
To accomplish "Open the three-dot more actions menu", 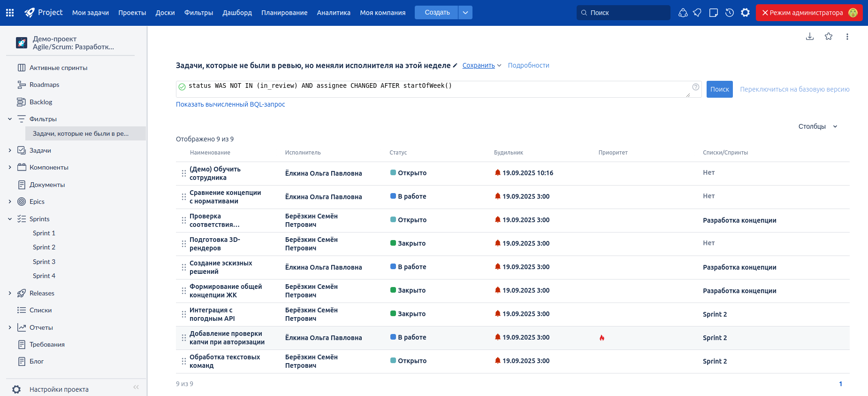I will coord(847,37).
